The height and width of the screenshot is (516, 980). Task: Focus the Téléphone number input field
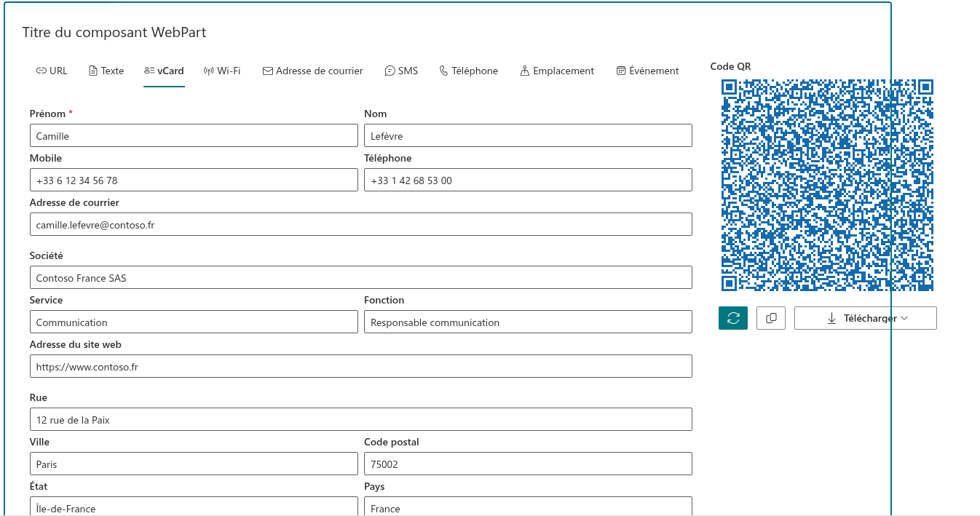(x=528, y=180)
